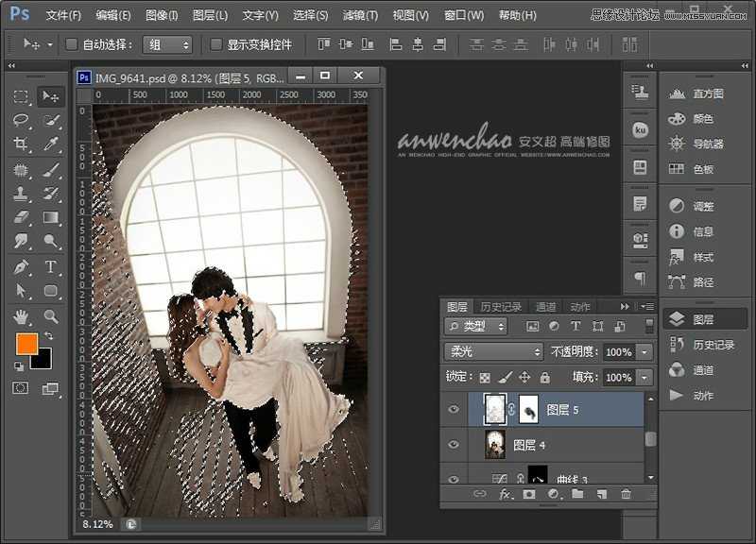The image size is (756, 544).
Task: Click the fx layer style icon
Action: point(505,494)
